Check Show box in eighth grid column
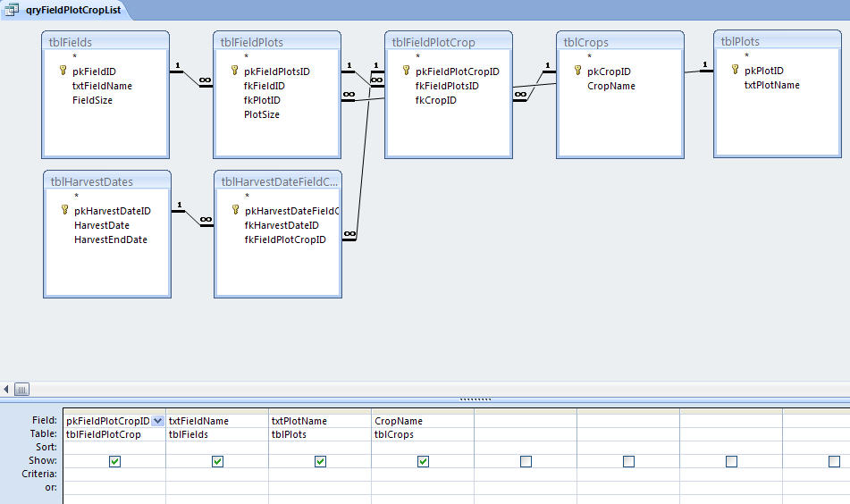The height and width of the screenshot is (504, 850). coord(834,461)
